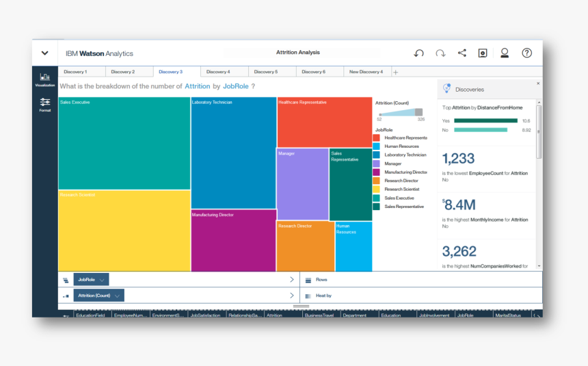Open the JobRole field dropdown
Image resolution: width=588 pixels, height=366 pixels.
tap(102, 280)
